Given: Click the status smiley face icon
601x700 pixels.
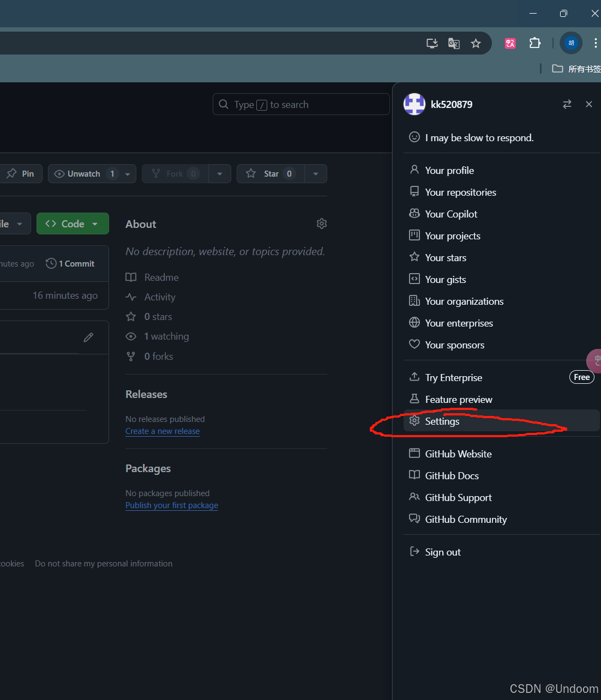Looking at the screenshot, I should [x=414, y=137].
